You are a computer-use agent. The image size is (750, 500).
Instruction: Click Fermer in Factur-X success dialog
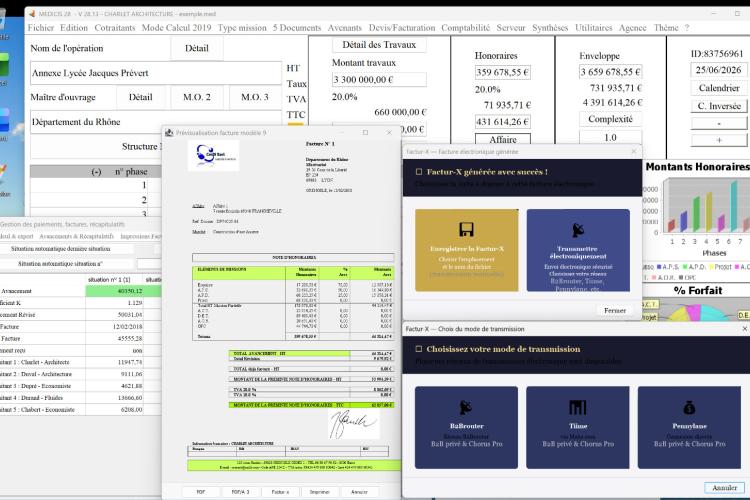615,311
